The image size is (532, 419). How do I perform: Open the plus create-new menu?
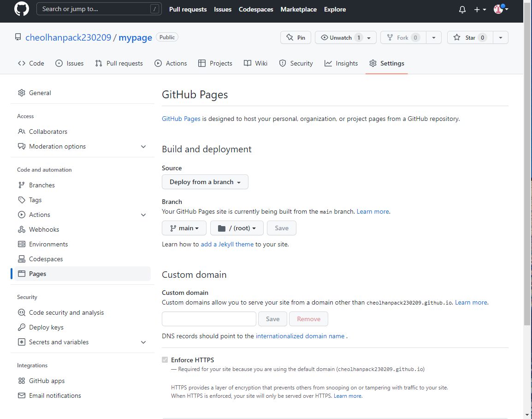(x=480, y=10)
